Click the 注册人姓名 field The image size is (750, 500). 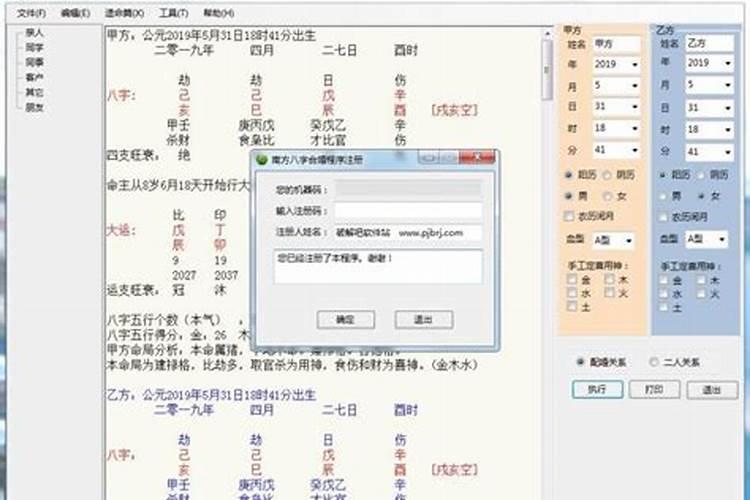tap(408, 233)
